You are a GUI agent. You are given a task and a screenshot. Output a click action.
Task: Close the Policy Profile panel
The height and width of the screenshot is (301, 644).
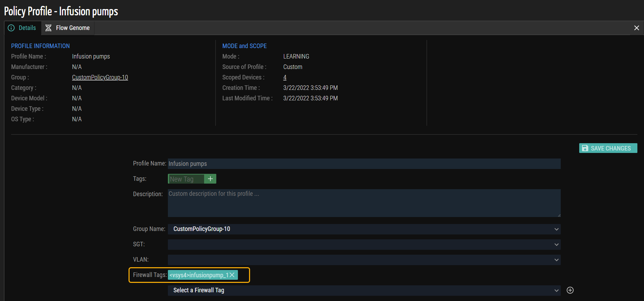[x=636, y=28]
